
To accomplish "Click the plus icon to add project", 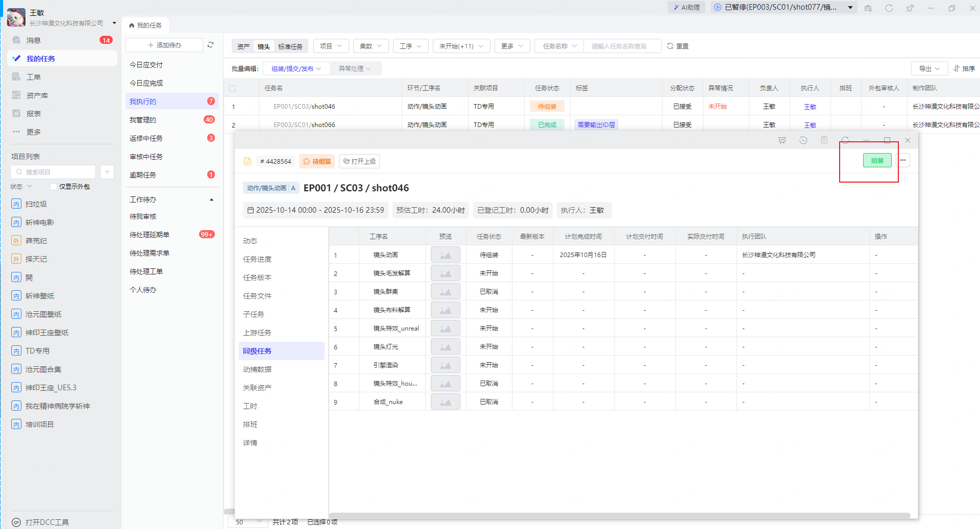I will coord(107,172).
